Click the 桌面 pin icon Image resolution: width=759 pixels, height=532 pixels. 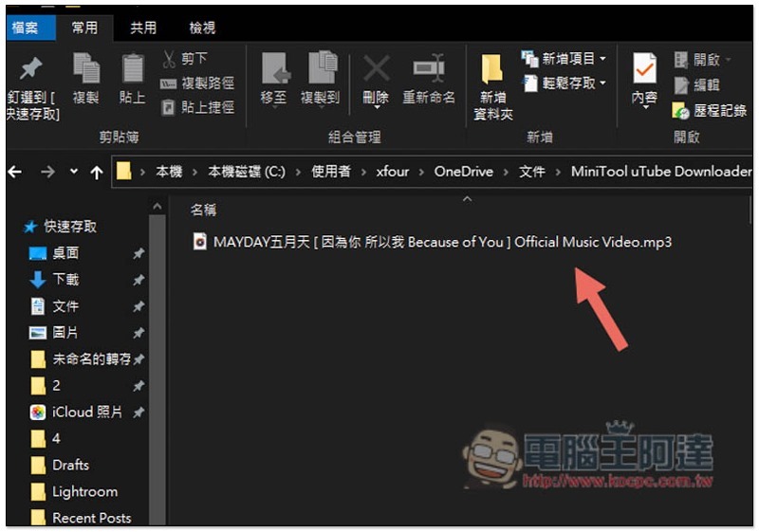139,253
